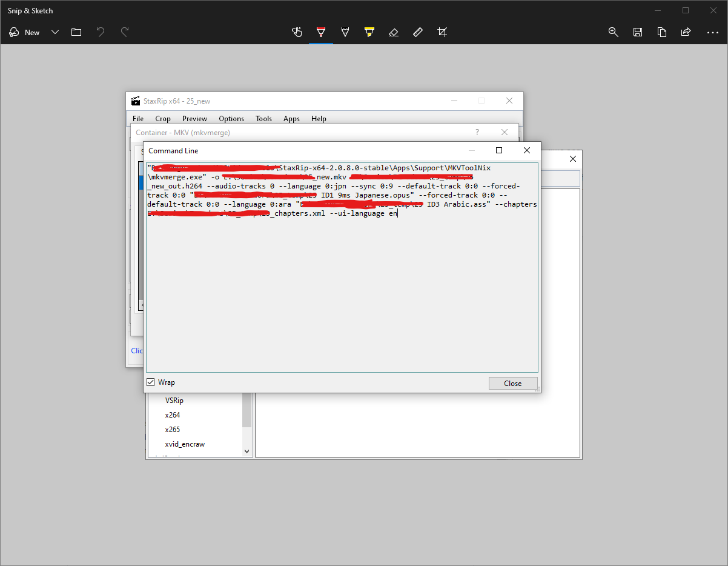This screenshot has height=566, width=728.
Task: Open the See more menu
Action: (713, 32)
